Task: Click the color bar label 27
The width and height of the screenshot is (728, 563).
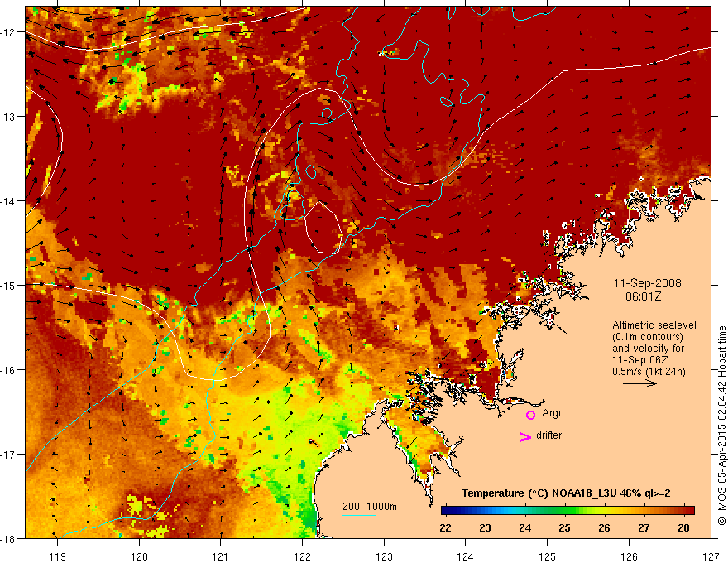Action: [644, 527]
